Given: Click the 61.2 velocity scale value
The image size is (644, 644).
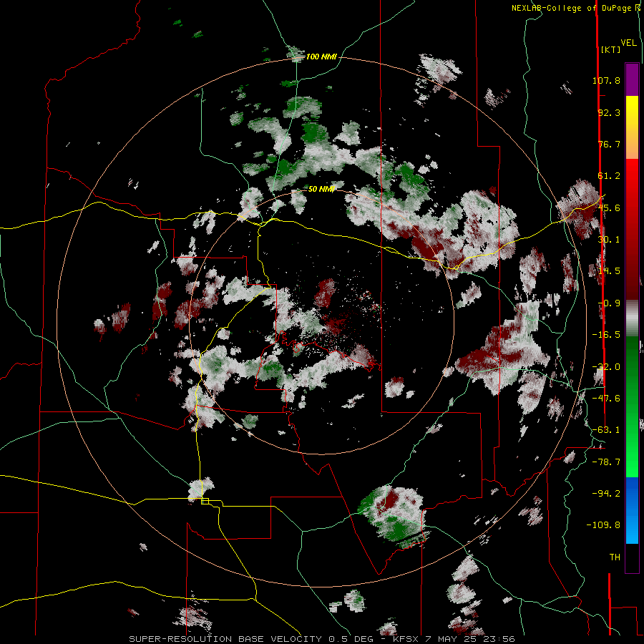Looking at the screenshot, I should point(609,176).
